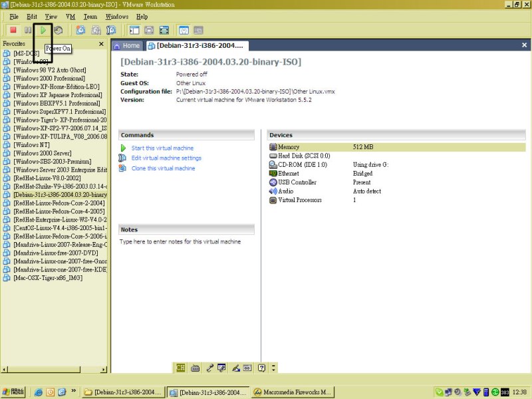Viewport: 532px width, 399px height.
Task: Click the Full Screen toolbar icon
Action: pyautogui.click(x=164, y=30)
